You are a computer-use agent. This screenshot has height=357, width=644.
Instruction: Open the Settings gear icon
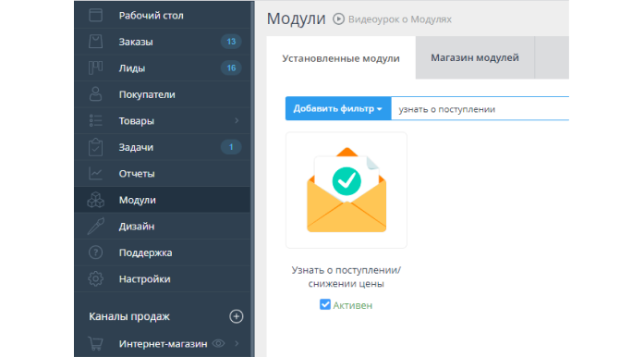[95, 278]
